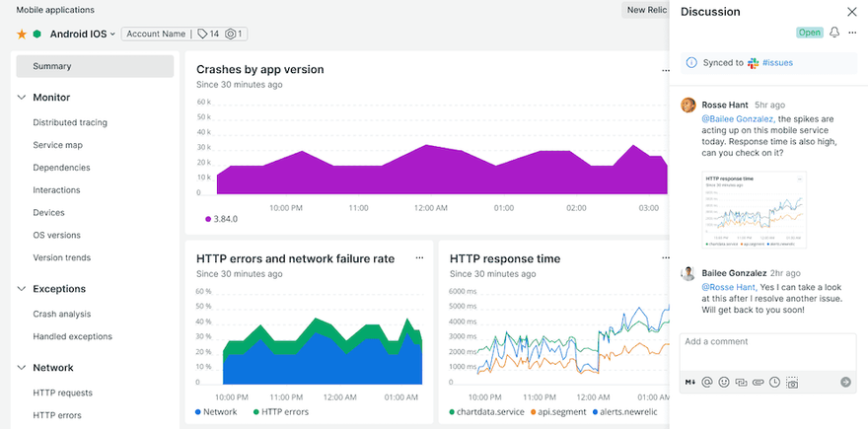Open Distributed tracing

(x=70, y=122)
